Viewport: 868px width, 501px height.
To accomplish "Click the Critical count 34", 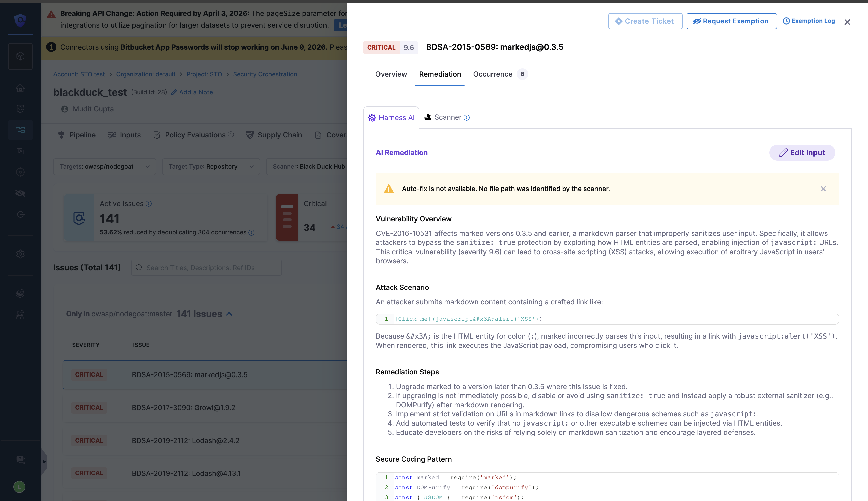I will pos(309,228).
